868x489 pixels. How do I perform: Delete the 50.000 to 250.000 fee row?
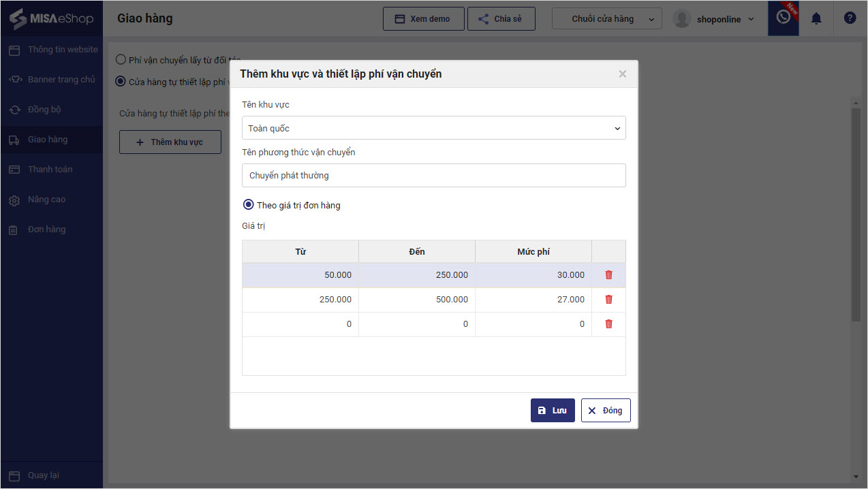click(608, 275)
